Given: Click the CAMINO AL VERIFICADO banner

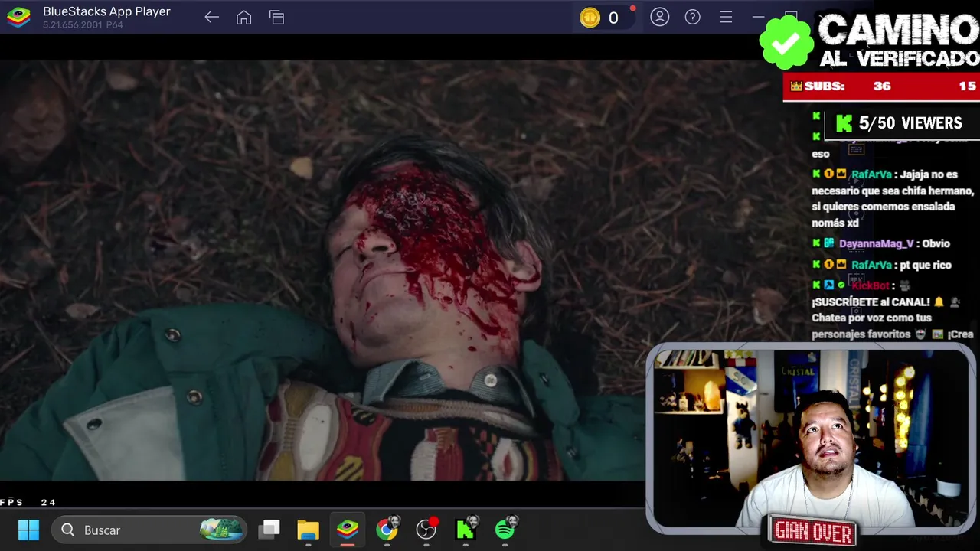Looking at the screenshot, I should point(870,41).
